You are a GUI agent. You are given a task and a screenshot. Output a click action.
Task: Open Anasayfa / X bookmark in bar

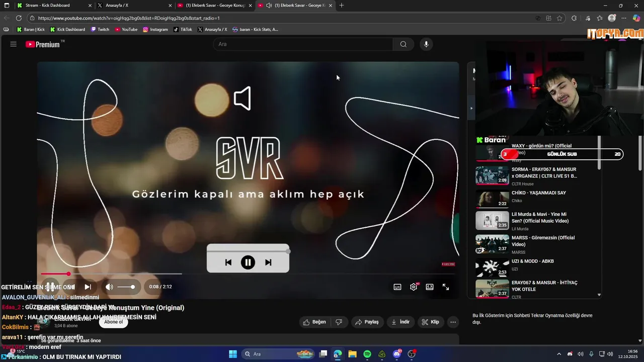tap(212, 30)
